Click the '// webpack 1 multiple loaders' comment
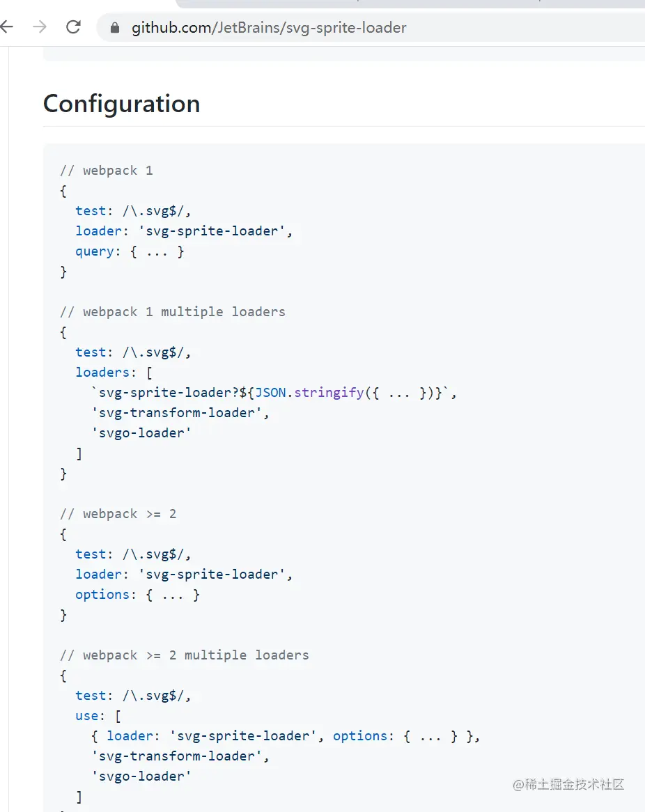 pyautogui.click(x=173, y=312)
